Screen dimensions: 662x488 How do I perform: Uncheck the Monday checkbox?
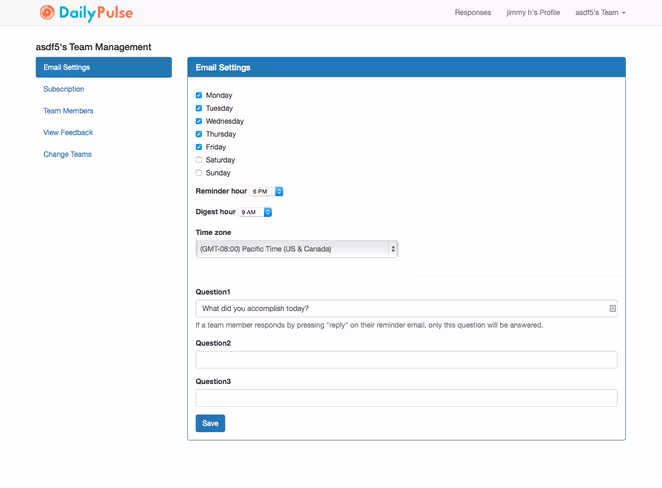pos(199,95)
